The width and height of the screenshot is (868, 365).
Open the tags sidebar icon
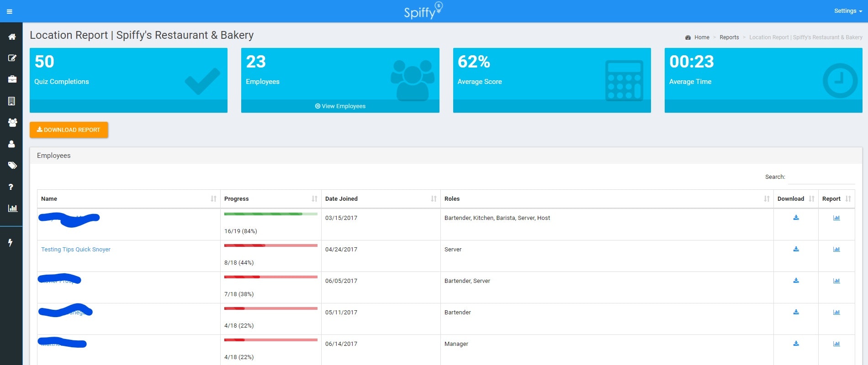[x=12, y=165]
